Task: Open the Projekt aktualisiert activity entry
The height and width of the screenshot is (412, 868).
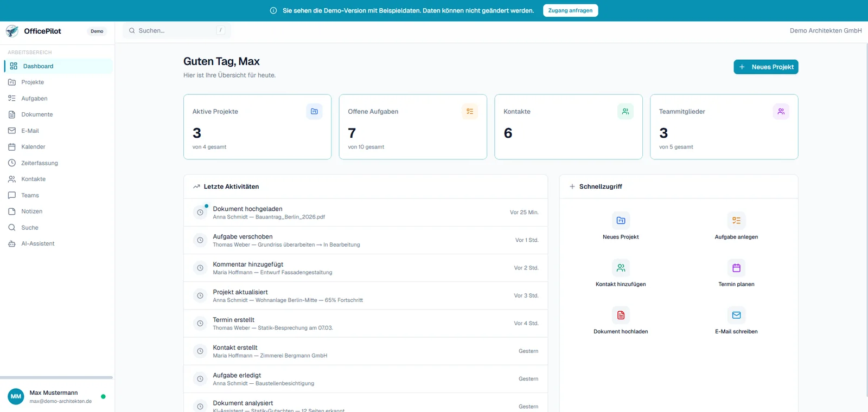Action: point(366,295)
